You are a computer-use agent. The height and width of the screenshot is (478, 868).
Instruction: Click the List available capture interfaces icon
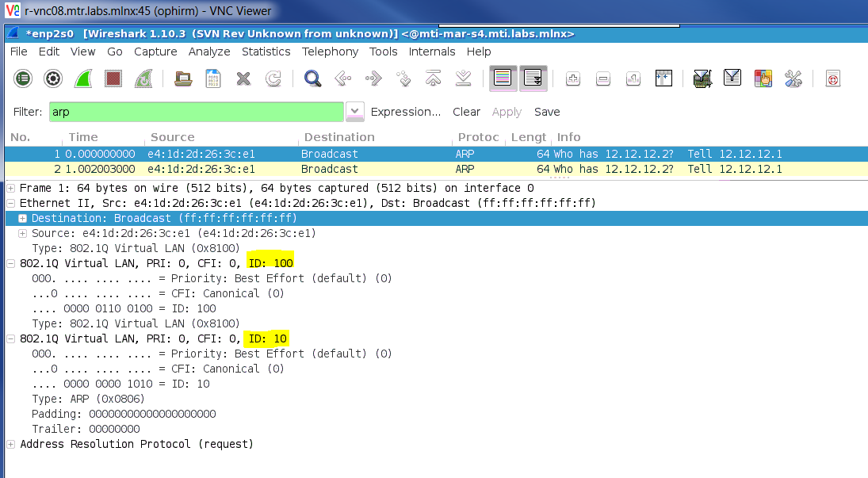[x=23, y=78]
